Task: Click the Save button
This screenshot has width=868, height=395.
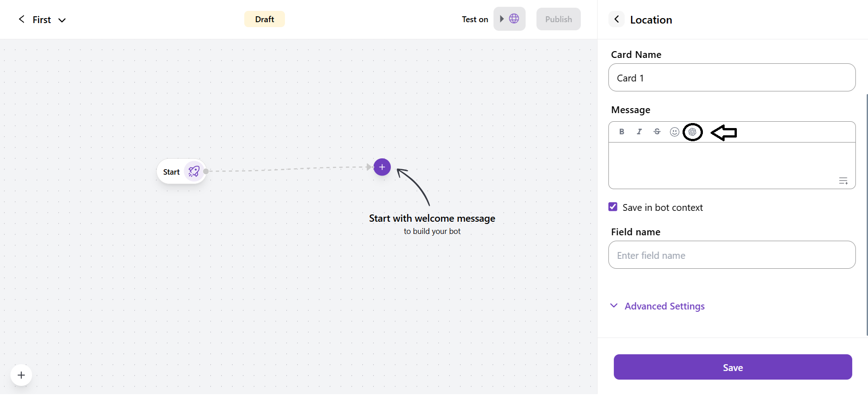Action: (x=732, y=367)
